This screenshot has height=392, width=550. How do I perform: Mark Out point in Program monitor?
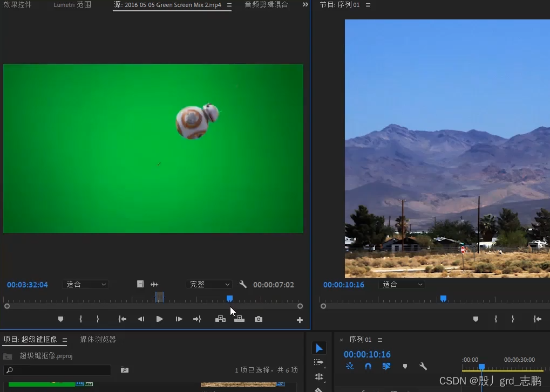513,319
